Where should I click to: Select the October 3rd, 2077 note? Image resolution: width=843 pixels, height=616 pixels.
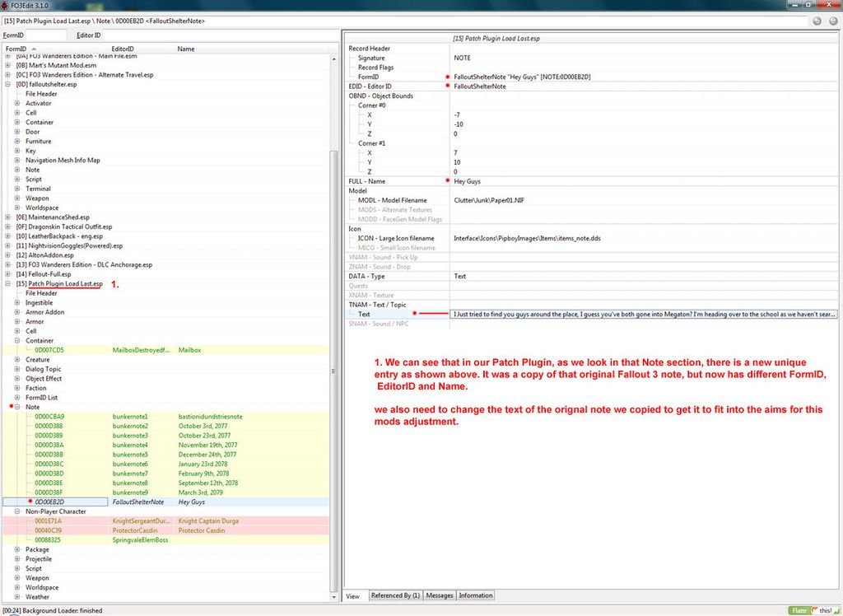click(x=166, y=426)
